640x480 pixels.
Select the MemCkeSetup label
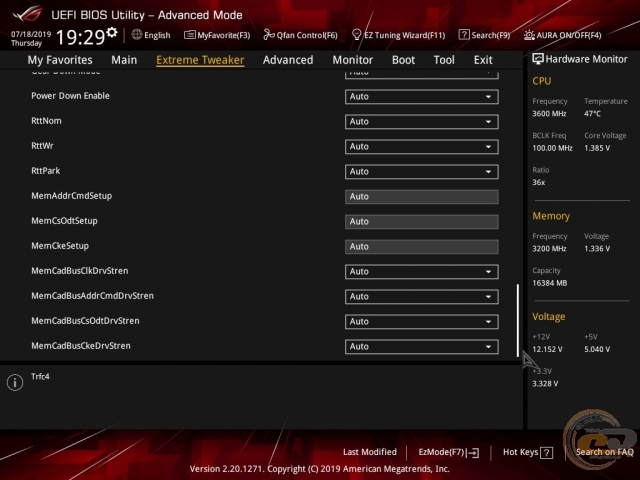coord(60,246)
